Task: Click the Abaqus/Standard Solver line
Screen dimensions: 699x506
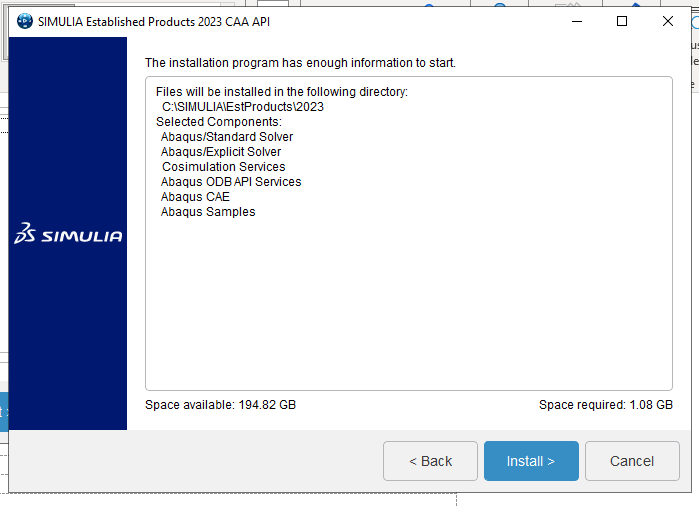Action: pos(227,137)
